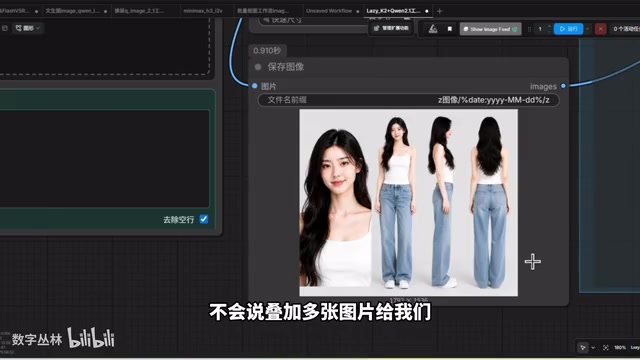The image size is (640, 360).
Task: Click the 0.910秒 execution time badge
Action: [267, 51]
